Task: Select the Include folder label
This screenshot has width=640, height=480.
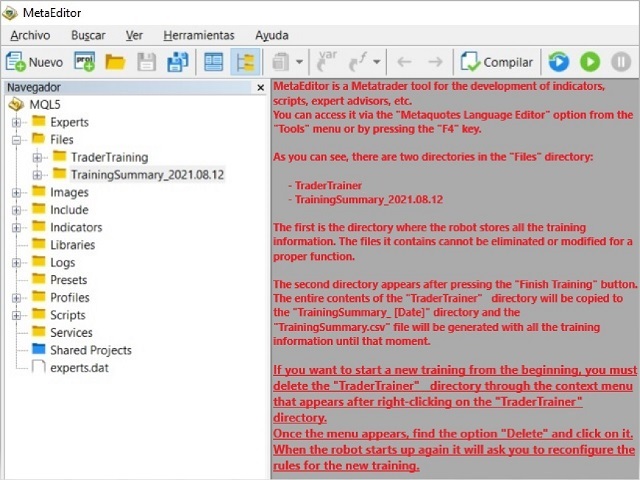Action: (69, 210)
